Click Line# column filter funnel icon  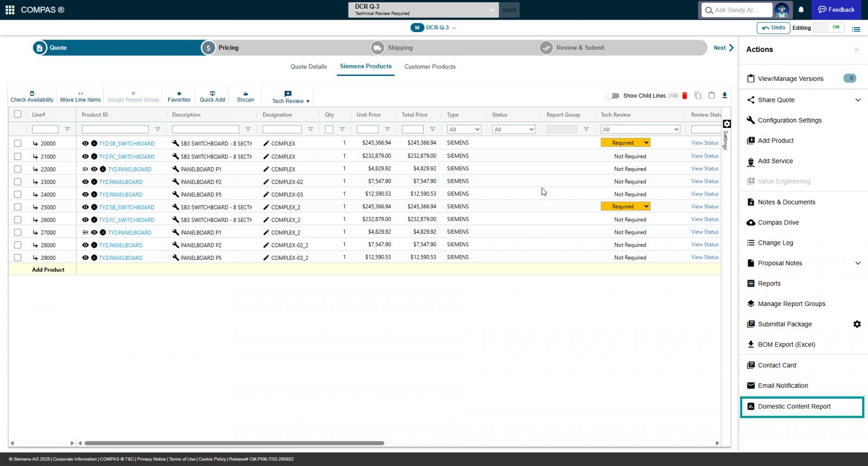coord(67,129)
